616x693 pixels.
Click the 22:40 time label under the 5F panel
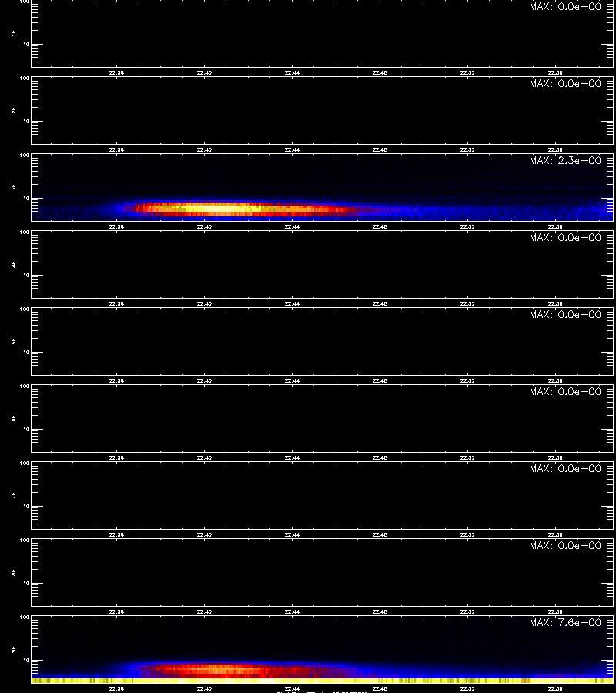click(204, 380)
